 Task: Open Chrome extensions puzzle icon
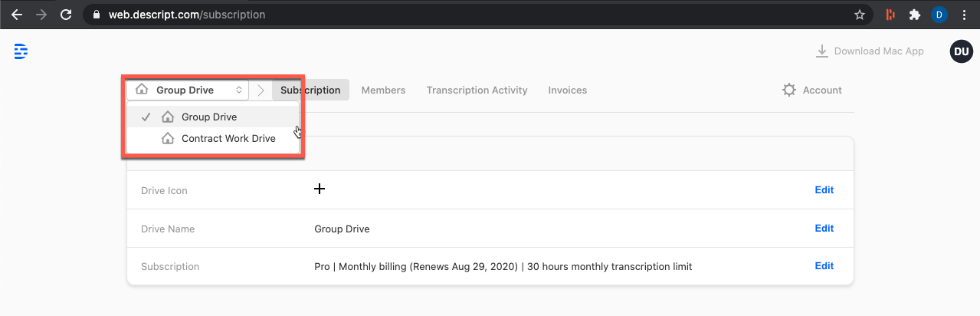click(x=914, y=15)
